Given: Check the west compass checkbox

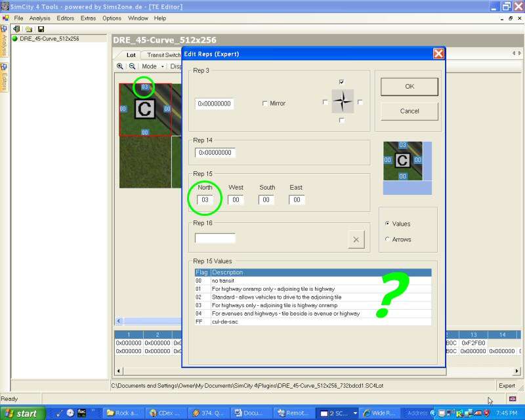Looking at the screenshot, I should click(325, 102).
